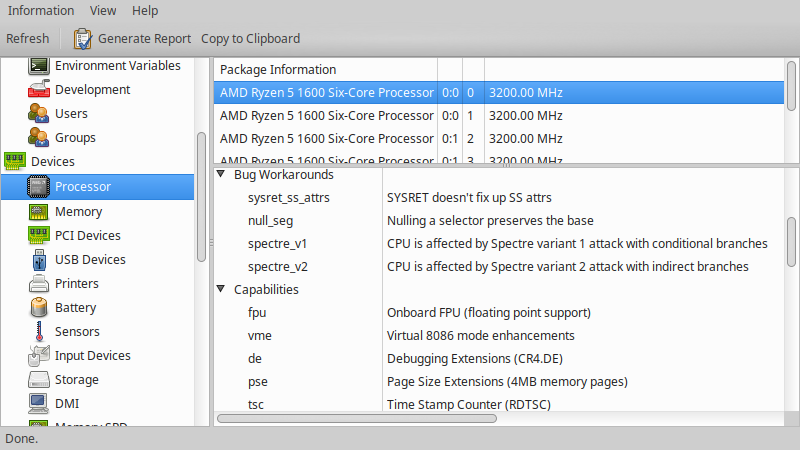This screenshot has height=450, width=800.
Task: Select the pse capability row
Action: point(499,381)
